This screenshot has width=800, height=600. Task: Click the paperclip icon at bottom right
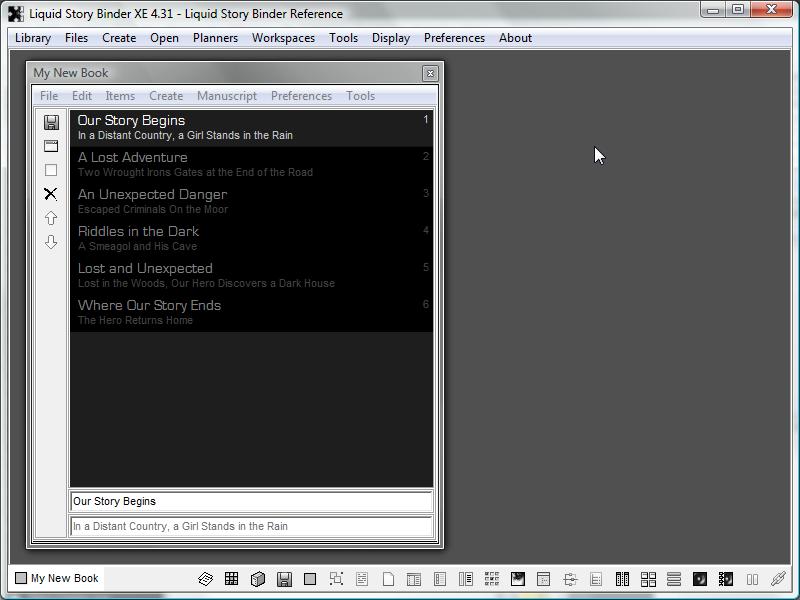tap(777, 579)
